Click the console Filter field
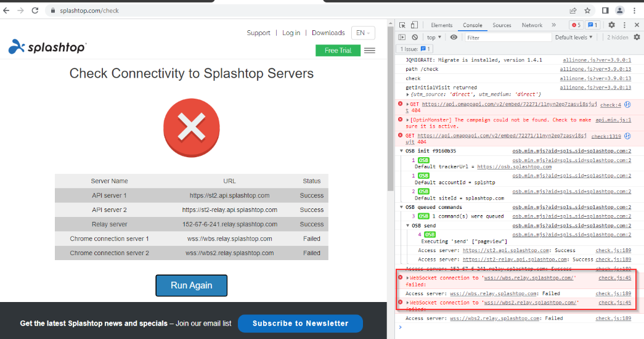The image size is (644, 339). click(507, 38)
